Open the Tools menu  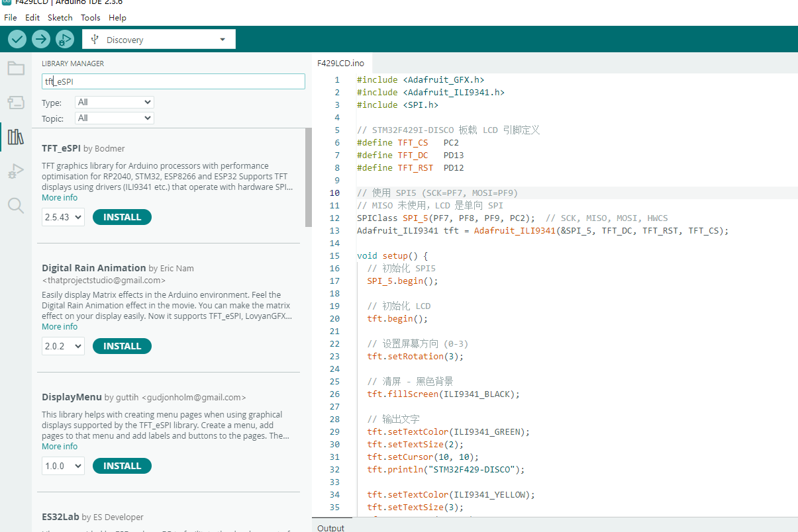[91, 18]
